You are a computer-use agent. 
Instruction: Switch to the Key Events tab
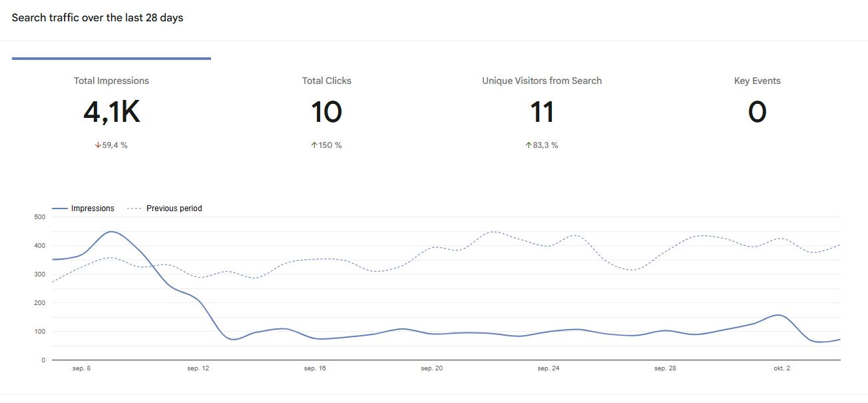757,81
